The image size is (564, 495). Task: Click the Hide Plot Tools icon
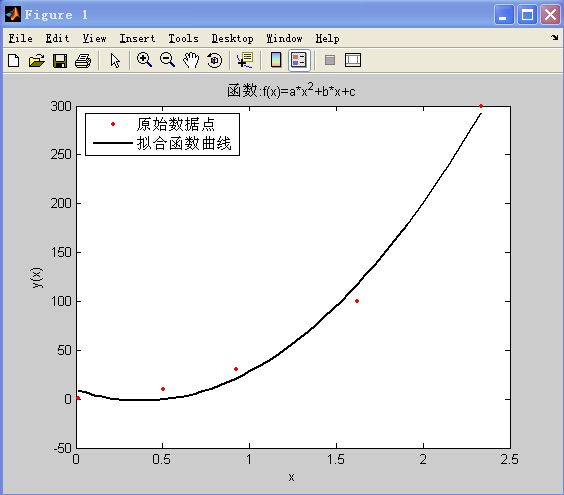coord(330,60)
